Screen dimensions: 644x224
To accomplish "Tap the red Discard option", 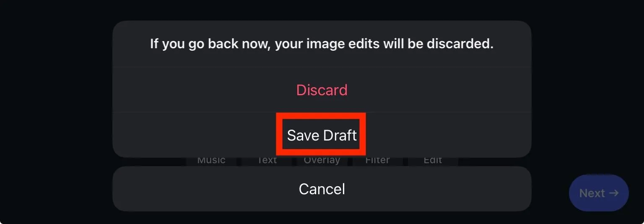I will click(x=322, y=90).
